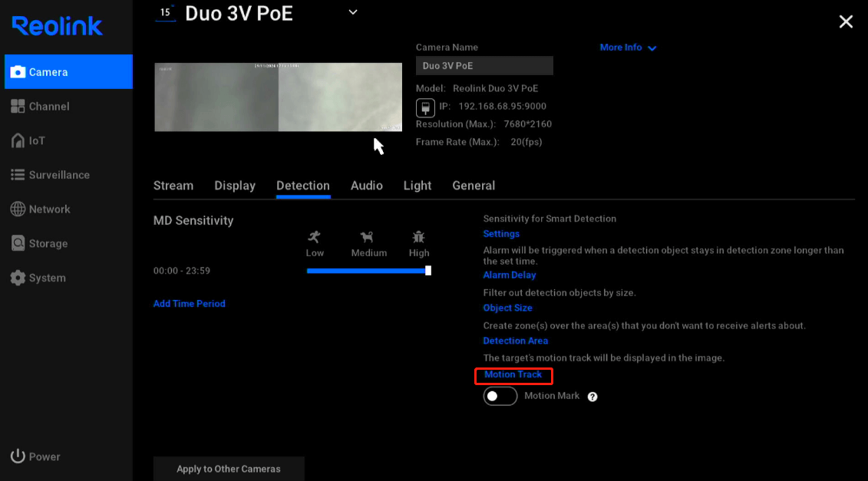Select the Detection tab
This screenshot has width=868, height=481.
(x=303, y=186)
